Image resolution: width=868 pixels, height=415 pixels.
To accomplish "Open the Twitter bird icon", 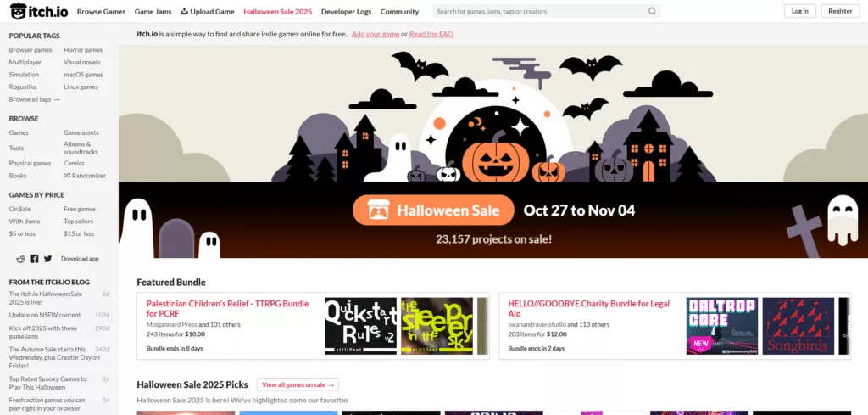I will click(x=48, y=259).
